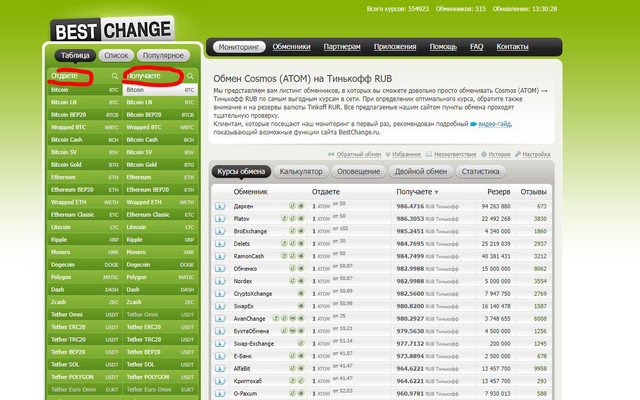The image size is (640, 400).
Task: Select Bitcoin in the Отдаете column
Action: click(x=84, y=90)
